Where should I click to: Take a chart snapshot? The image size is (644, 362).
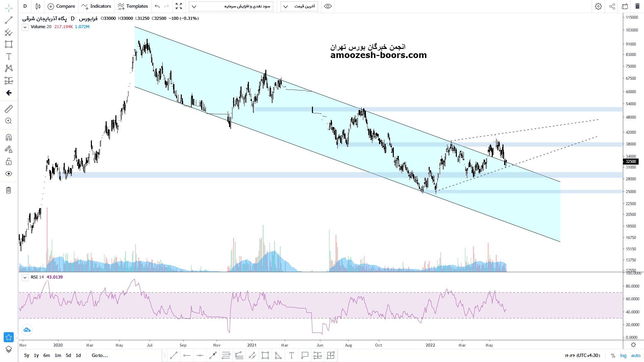[625, 6]
